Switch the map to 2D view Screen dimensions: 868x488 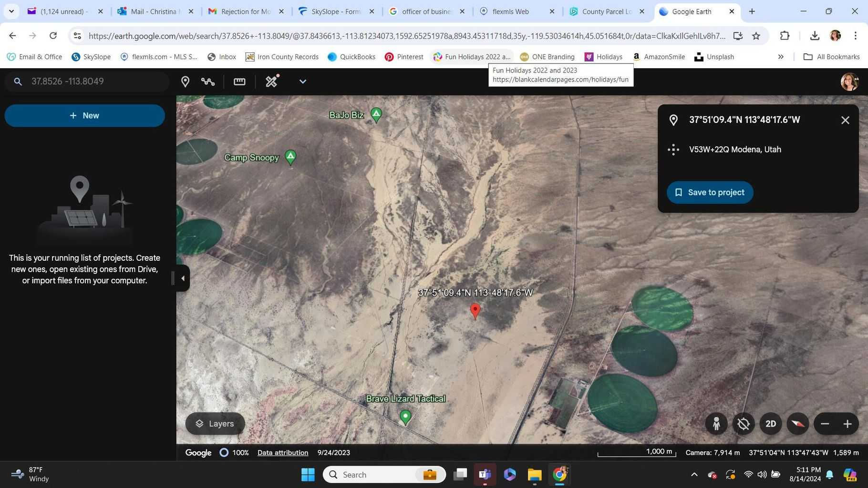[x=771, y=423]
